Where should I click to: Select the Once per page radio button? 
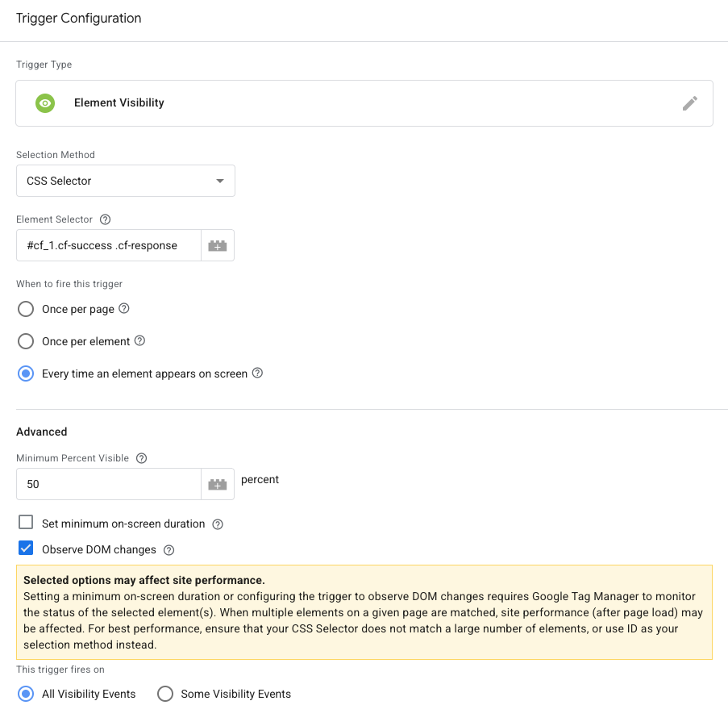(x=25, y=308)
